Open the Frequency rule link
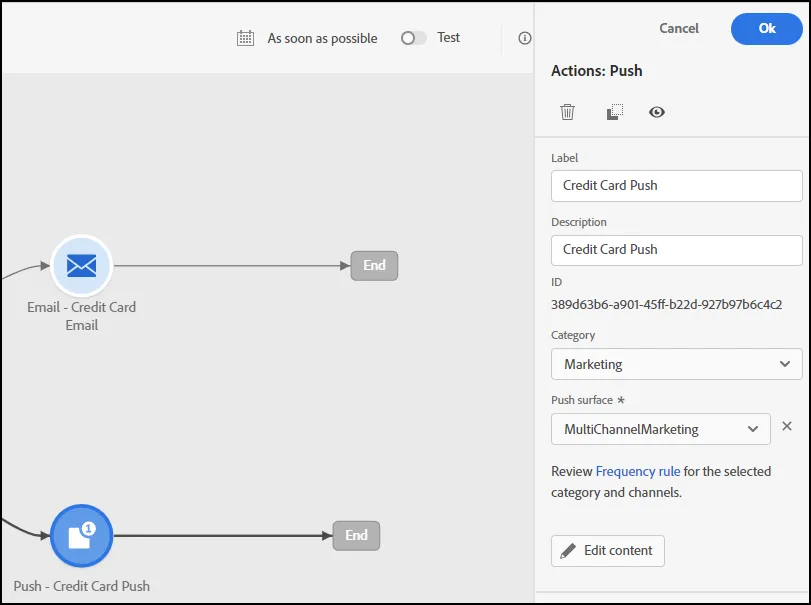 pos(638,471)
